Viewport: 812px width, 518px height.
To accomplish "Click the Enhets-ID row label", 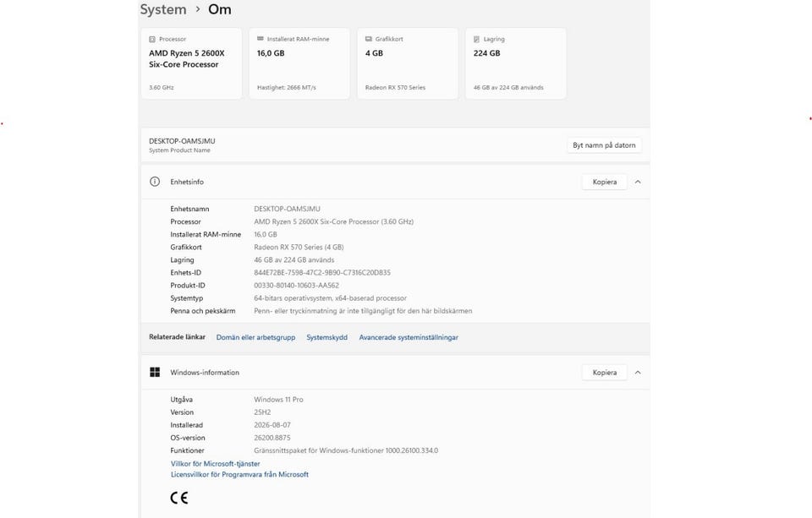I will click(185, 273).
